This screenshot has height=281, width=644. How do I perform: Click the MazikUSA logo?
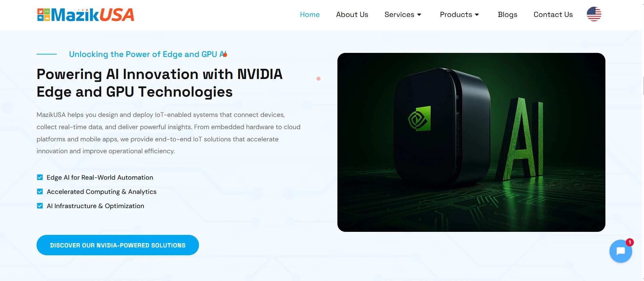click(86, 15)
